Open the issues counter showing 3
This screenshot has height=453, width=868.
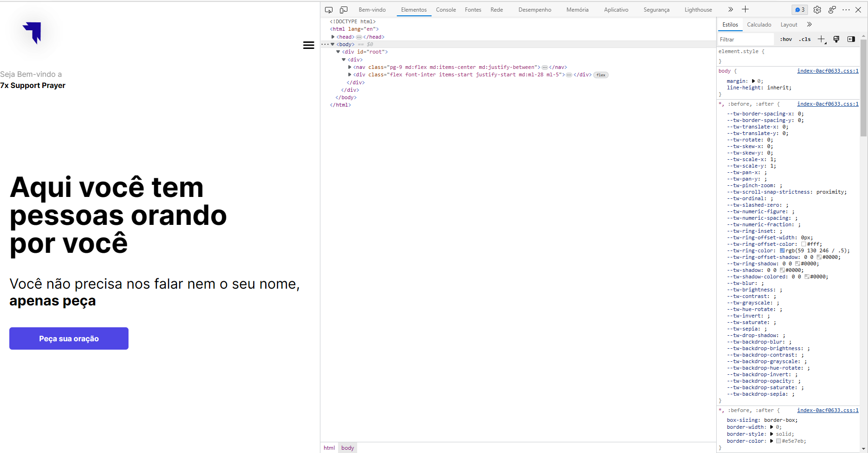point(800,9)
